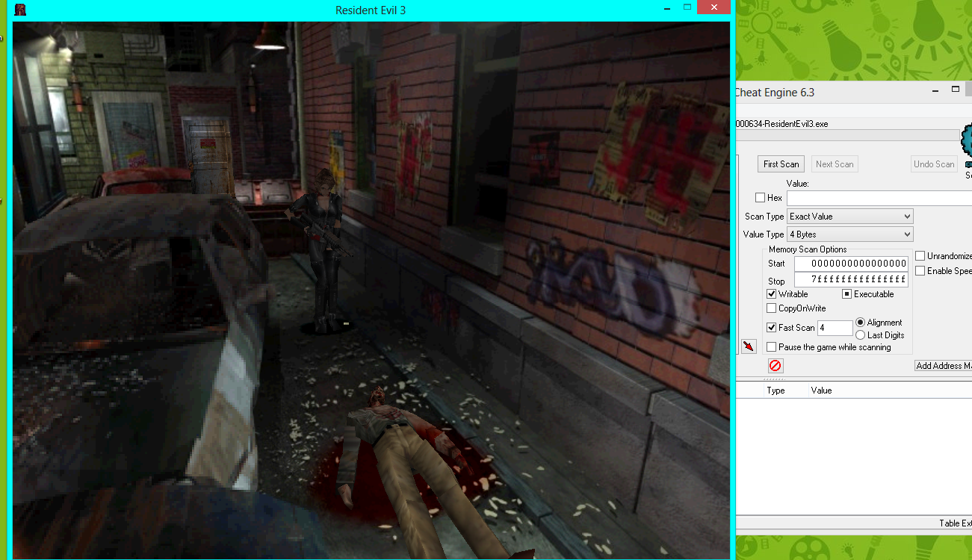Click the cancel scan icon

coord(775,365)
